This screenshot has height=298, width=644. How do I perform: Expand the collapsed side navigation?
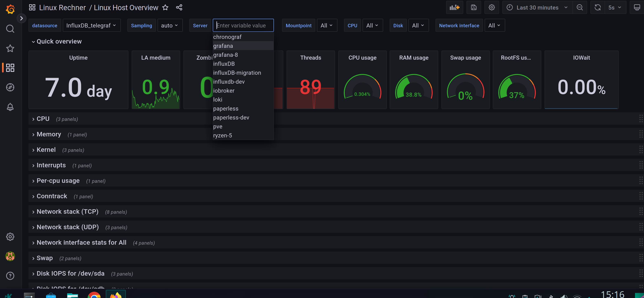click(x=21, y=18)
